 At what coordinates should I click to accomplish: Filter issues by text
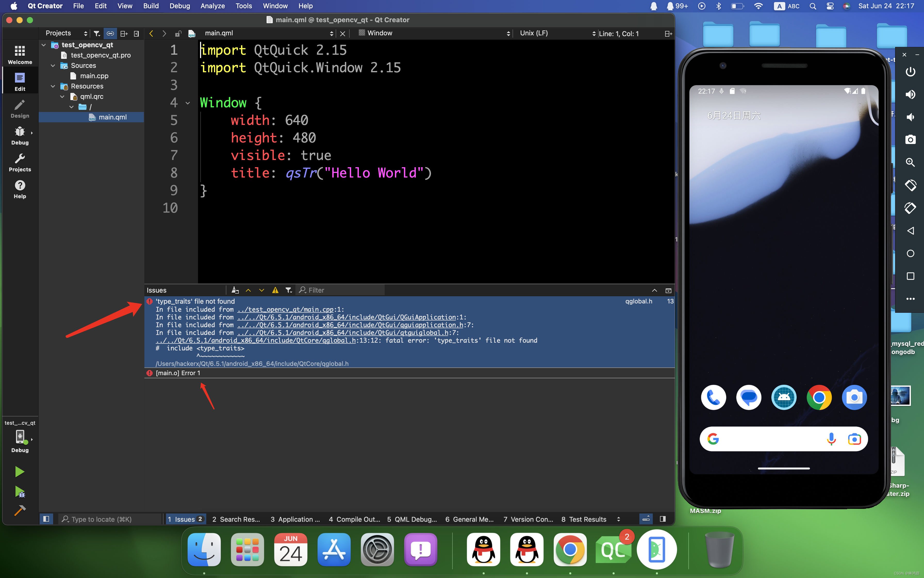[341, 290]
